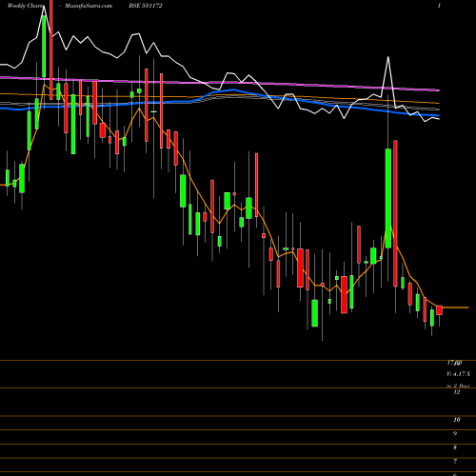Click the last red candle at chart's right end
The width and height of the screenshot is (476, 476).
(x=439, y=310)
